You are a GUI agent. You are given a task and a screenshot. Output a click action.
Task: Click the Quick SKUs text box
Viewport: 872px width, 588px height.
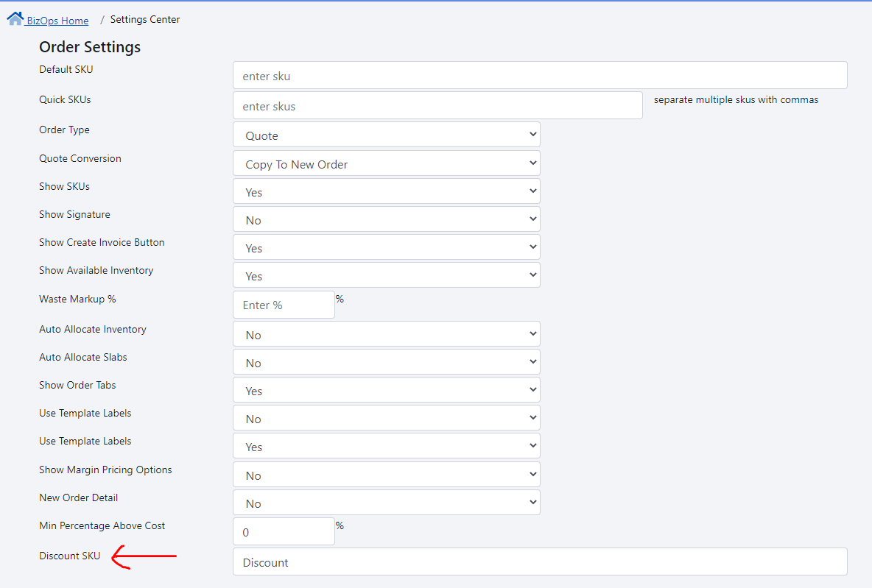coord(437,106)
